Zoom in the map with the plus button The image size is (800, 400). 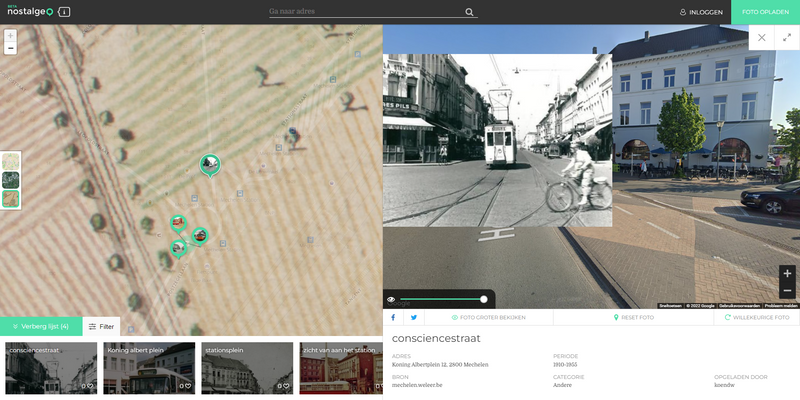10,36
